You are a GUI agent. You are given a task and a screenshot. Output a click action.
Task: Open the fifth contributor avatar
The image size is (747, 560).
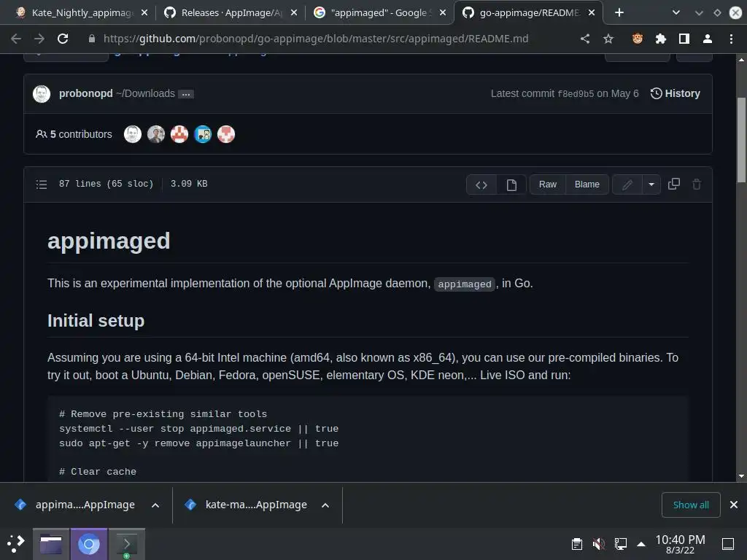[x=226, y=134]
